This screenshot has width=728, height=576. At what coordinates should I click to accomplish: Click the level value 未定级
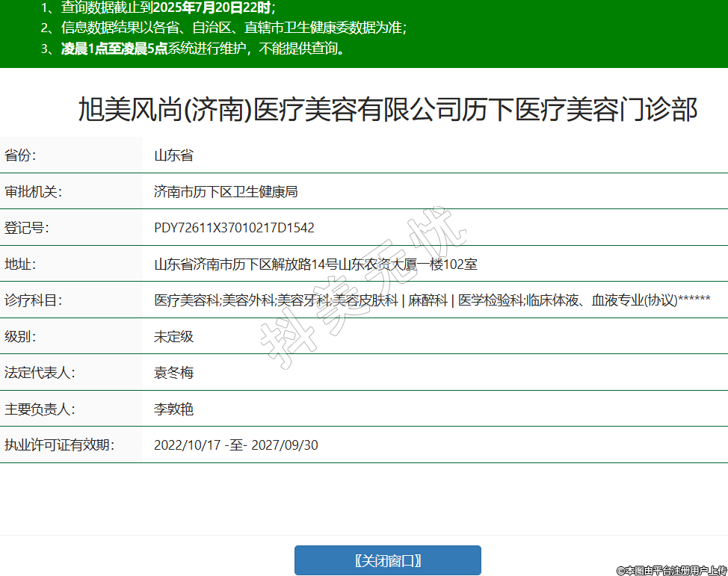(173, 336)
